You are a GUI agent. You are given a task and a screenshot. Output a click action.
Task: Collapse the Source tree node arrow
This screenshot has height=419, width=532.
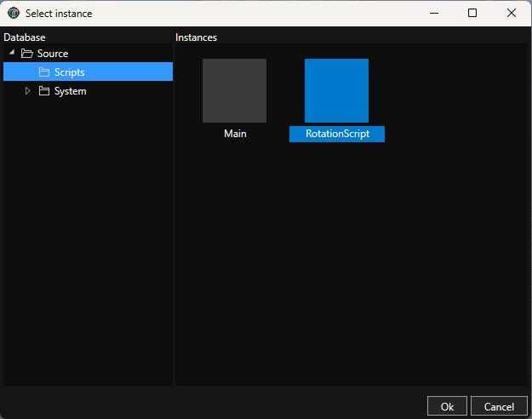(x=12, y=52)
